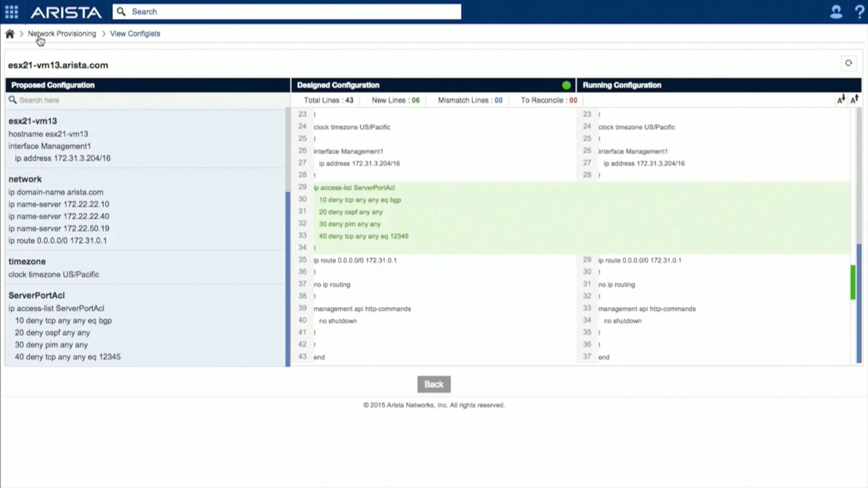Go to Network Provisioning breadcrumb

[x=62, y=34]
